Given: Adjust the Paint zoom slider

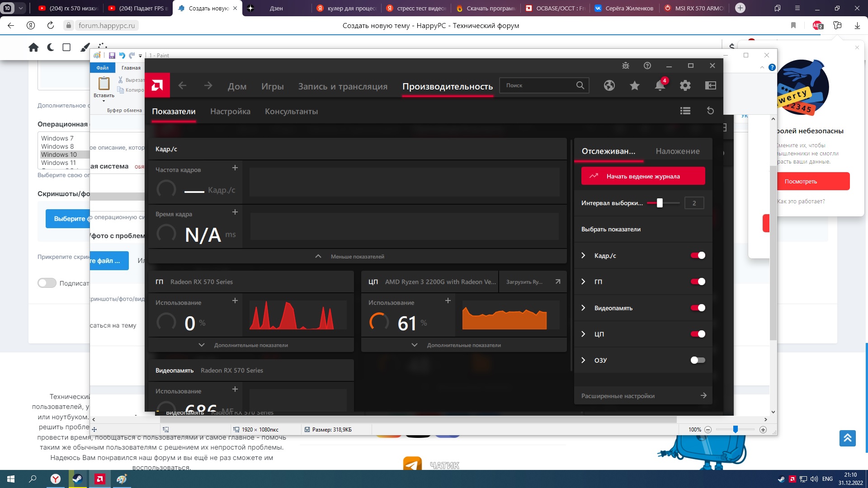Looking at the screenshot, I should click(736, 429).
